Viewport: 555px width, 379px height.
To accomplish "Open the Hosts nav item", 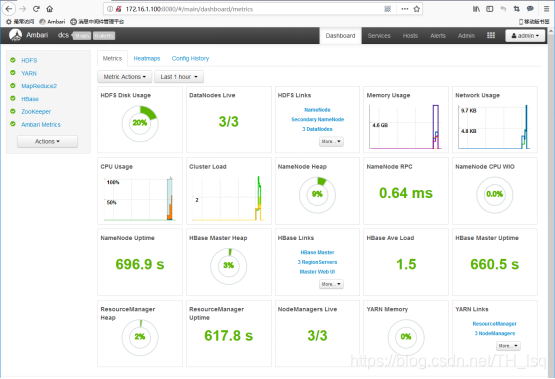I will click(410, 36).
